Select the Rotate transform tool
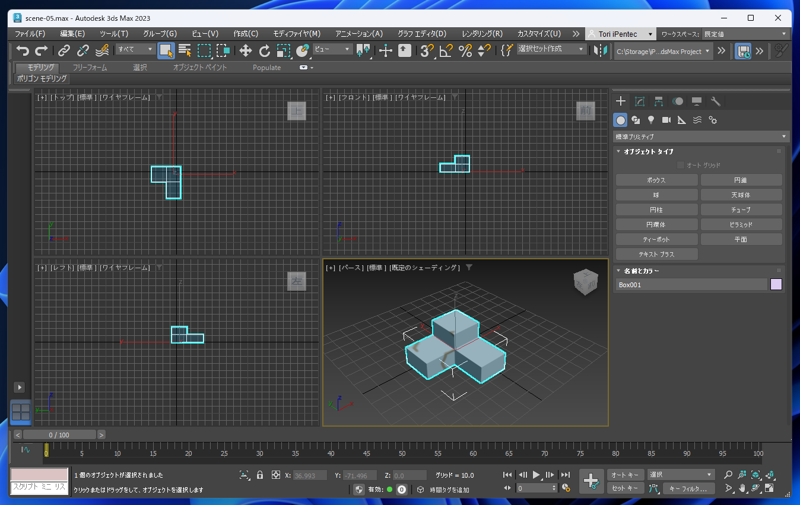The image size is (800, 505). point(264,50)
